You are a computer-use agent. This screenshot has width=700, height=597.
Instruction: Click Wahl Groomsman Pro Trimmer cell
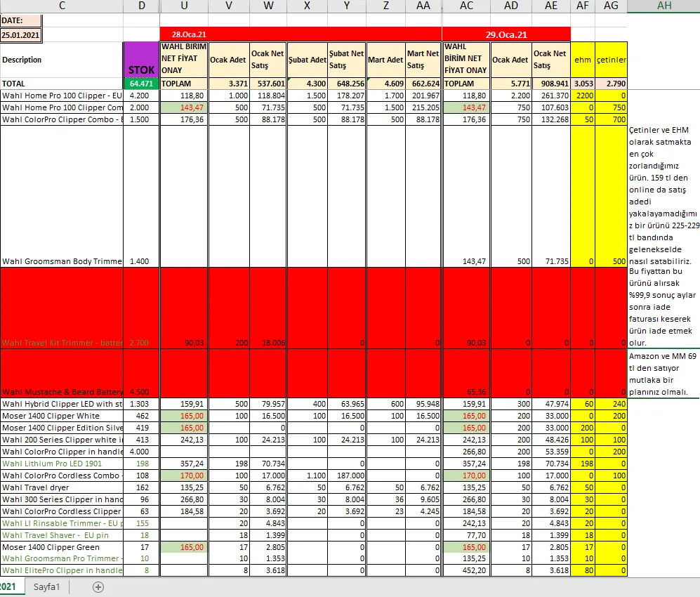[62, 558]
